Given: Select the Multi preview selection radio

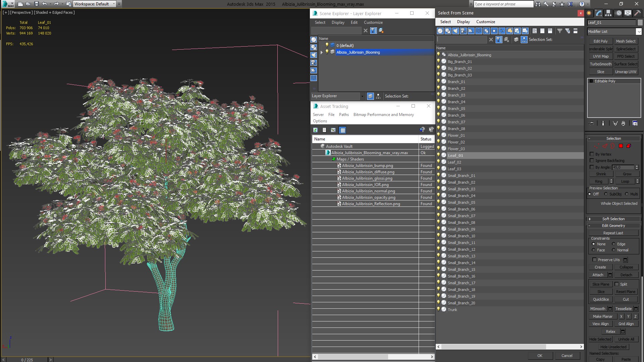Looking at the screenshot, I should point(626,194).
